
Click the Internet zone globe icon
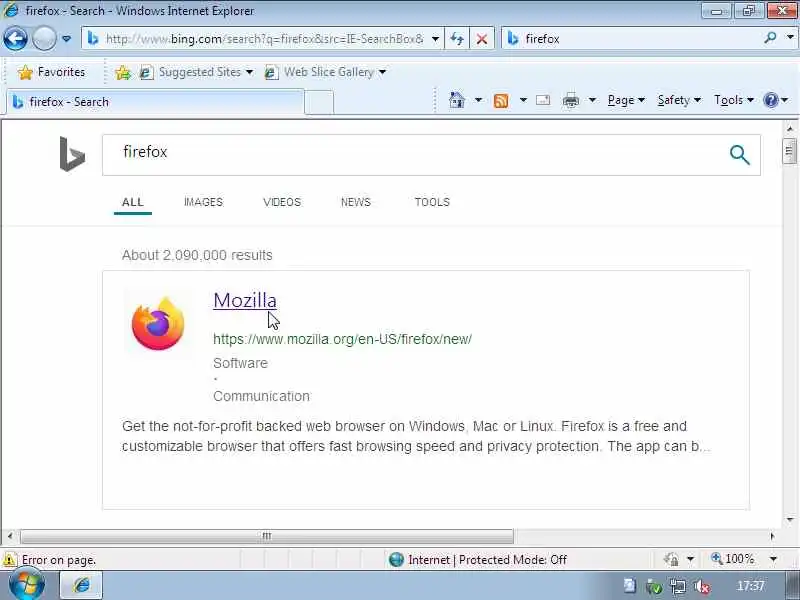coord(396,560)
